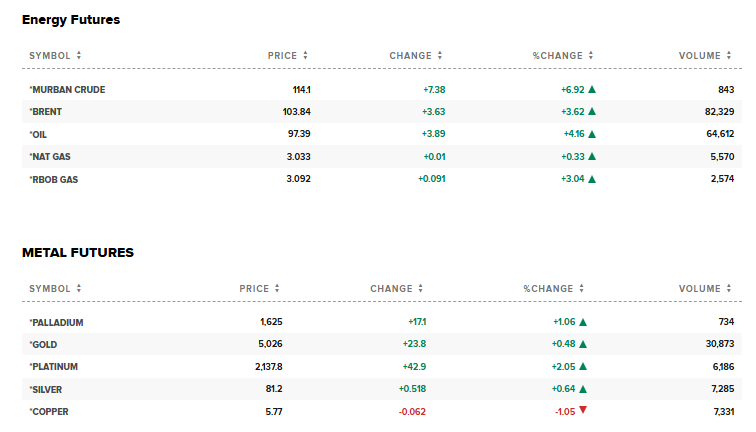Select Gold volume 30,873
This screenshot has height=432, width=756.
[720, 344]
